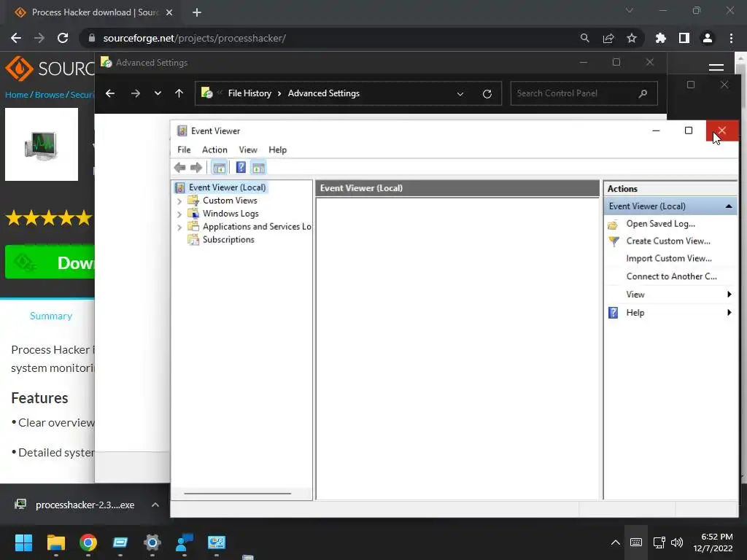The height and width of the screenshot is (560, 747).
Task: Click the green Download button
Action: click(x=50, y=262)
